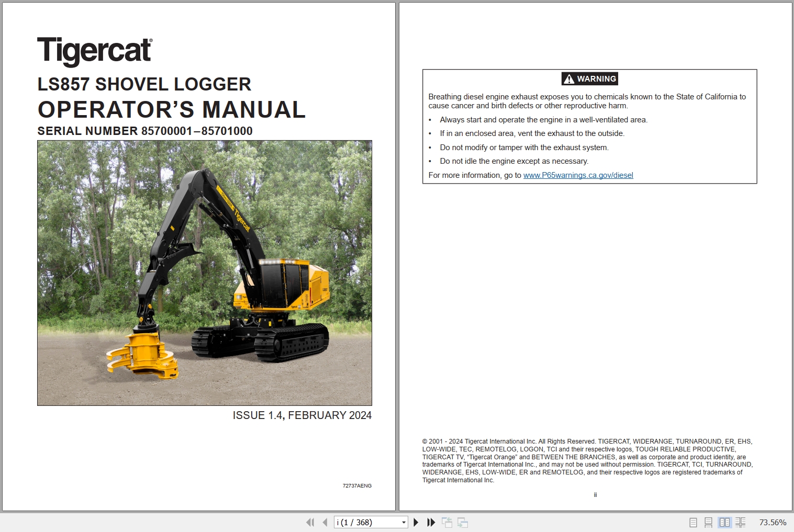This screenshot has width=794, height=532.
Task: Click the next view history icon
Action: (463, 522)
